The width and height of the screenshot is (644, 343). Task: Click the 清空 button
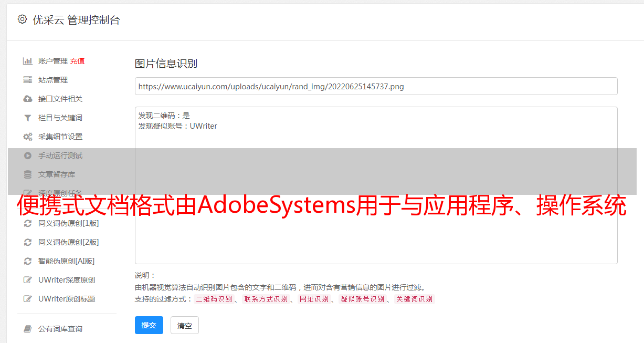185,326
